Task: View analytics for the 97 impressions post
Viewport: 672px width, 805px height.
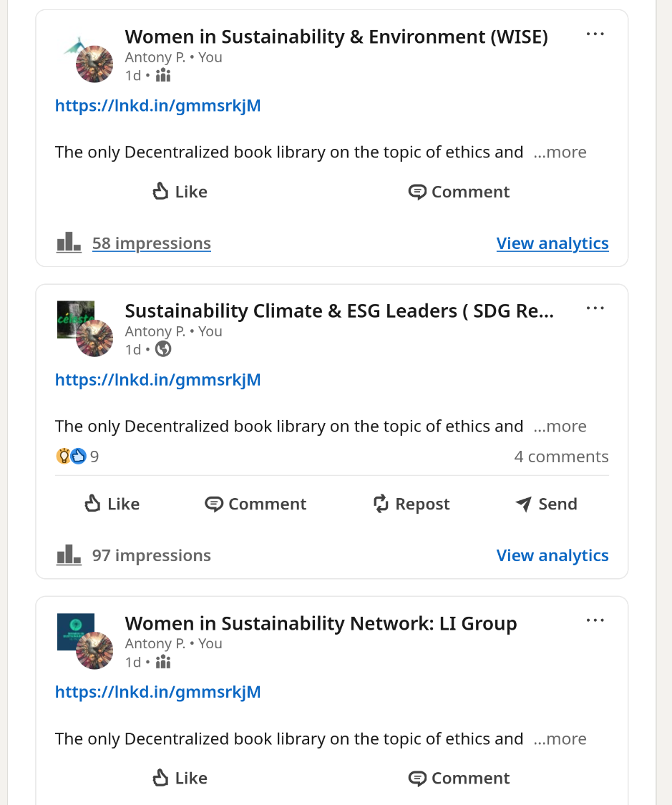Action: point(552,555)
